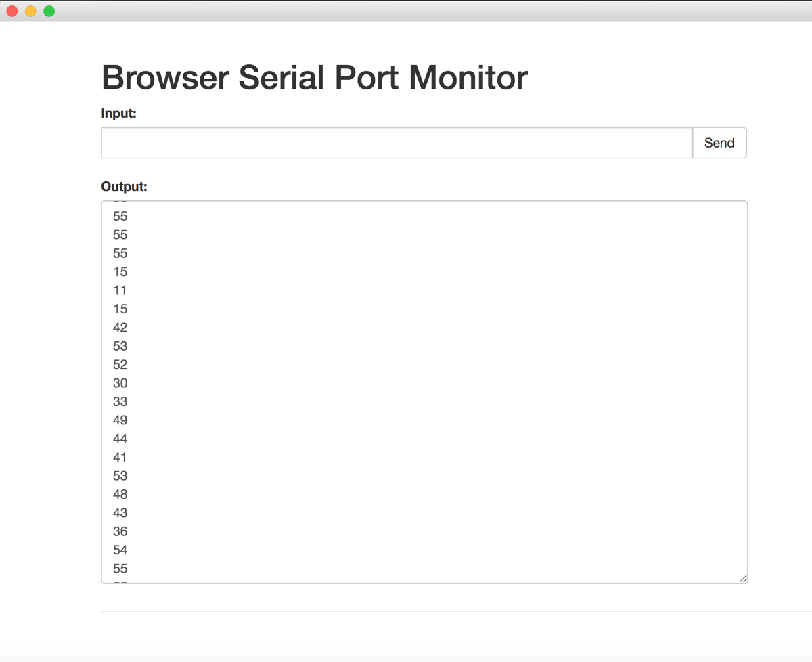
Task: Place cursor on output line 54
Action: coord(120,550)
